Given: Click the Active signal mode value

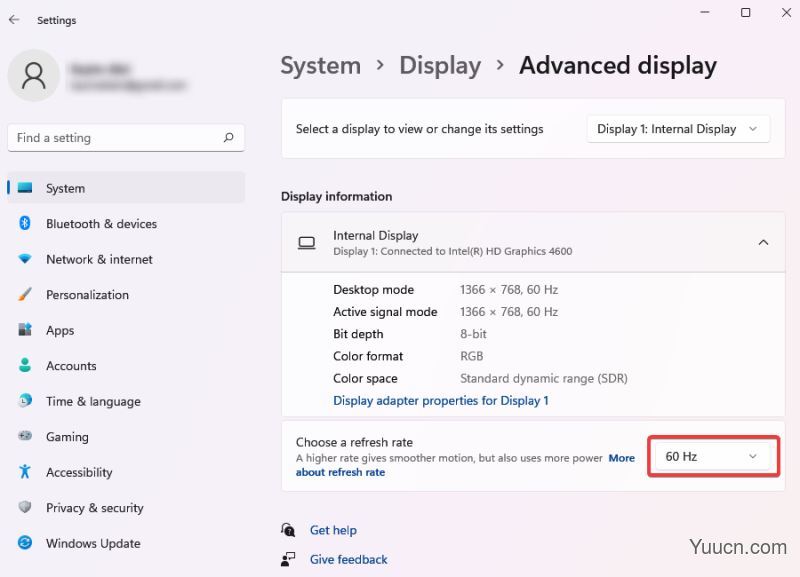Looking at the screenshot, I should pos(509,311).
